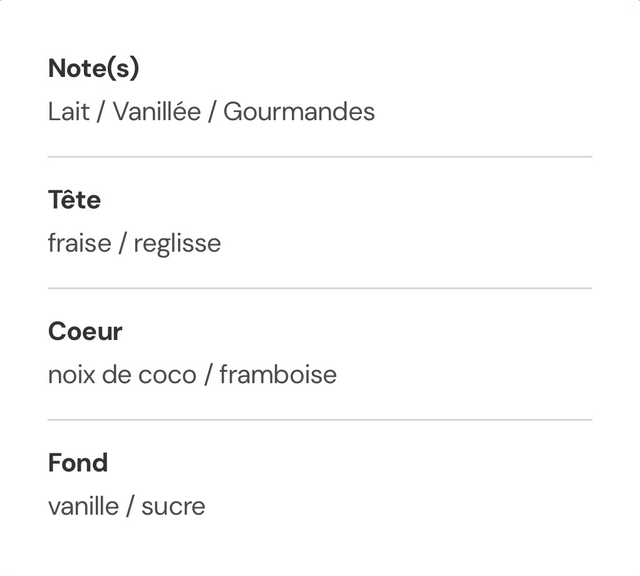Click the Note(s) heading
Viewport: 640px width, 576px height.
point(93,69)
